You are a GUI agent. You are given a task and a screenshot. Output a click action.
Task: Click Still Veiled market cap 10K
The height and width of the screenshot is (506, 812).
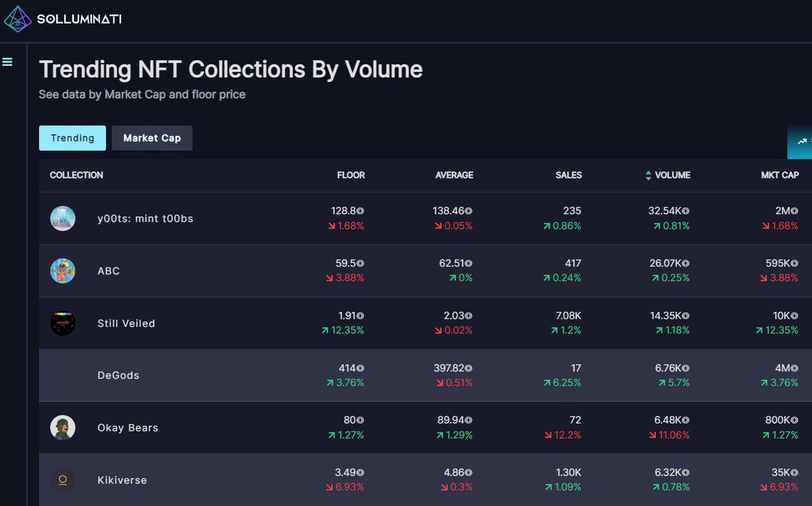click(786, 316)
